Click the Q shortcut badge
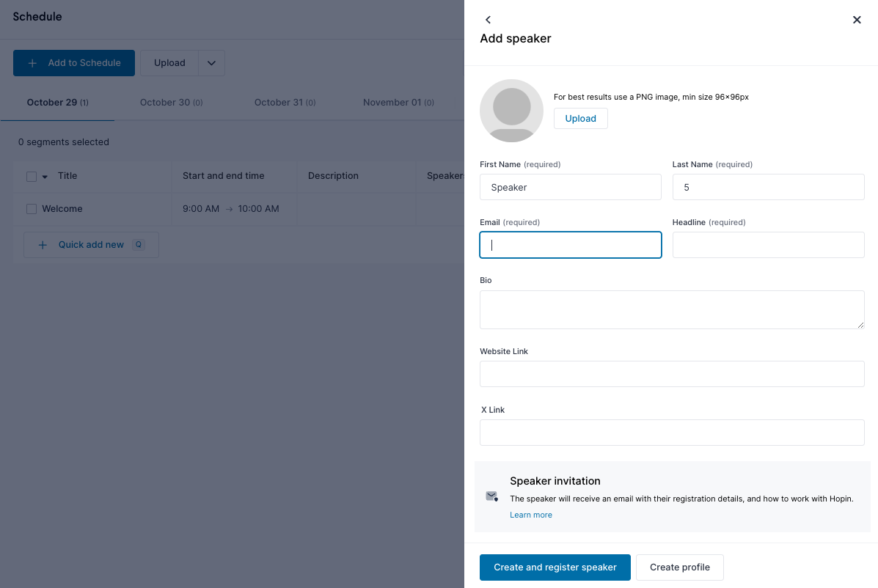Image resolution: width=878 pixels, height=588 pixels. [139, 244]
